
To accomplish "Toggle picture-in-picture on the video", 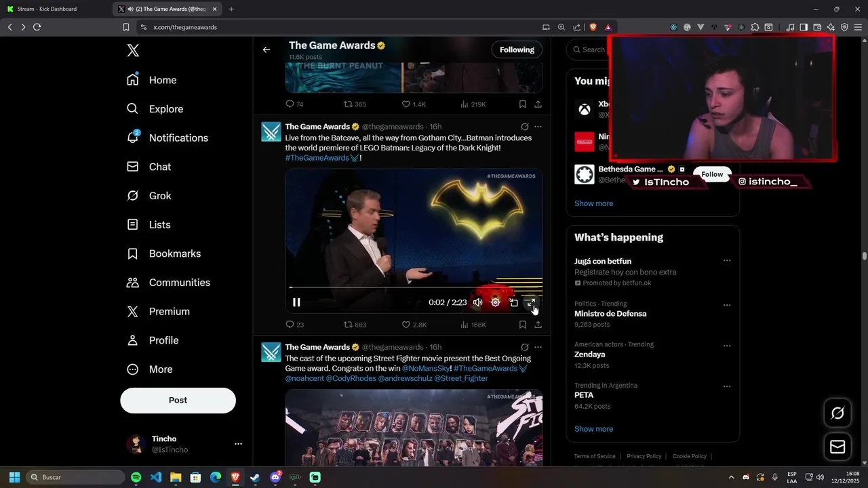I will [x=513, y=302].
